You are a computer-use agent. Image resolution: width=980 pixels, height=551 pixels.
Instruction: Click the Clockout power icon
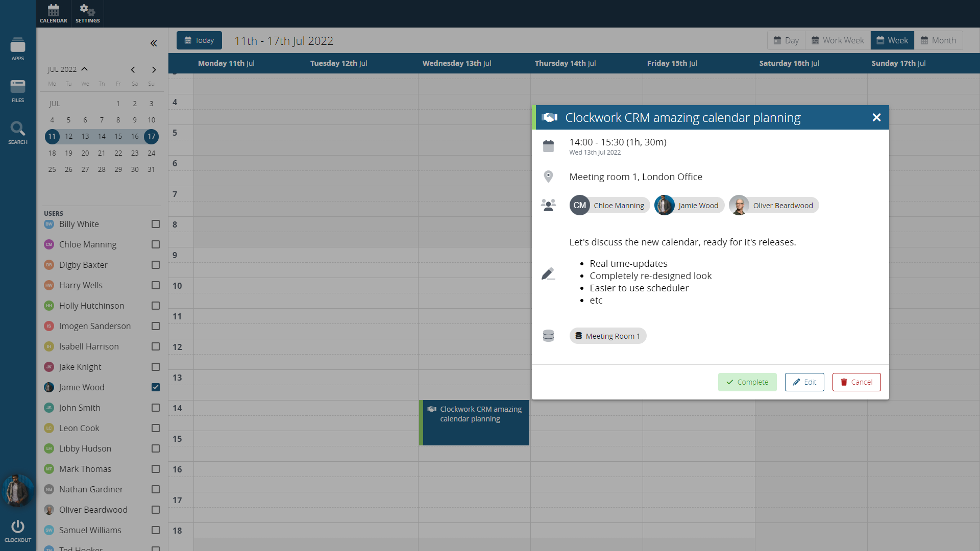[x=17, y=530]
